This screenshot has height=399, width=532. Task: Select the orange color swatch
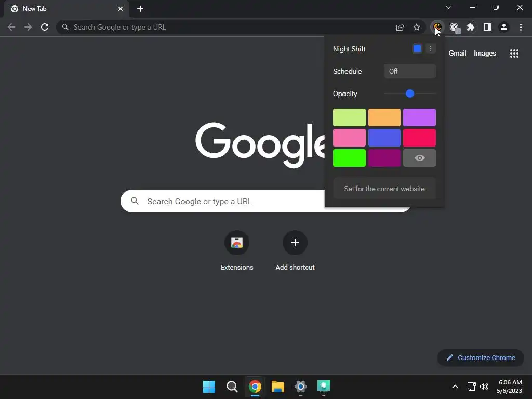click(384, 117)
